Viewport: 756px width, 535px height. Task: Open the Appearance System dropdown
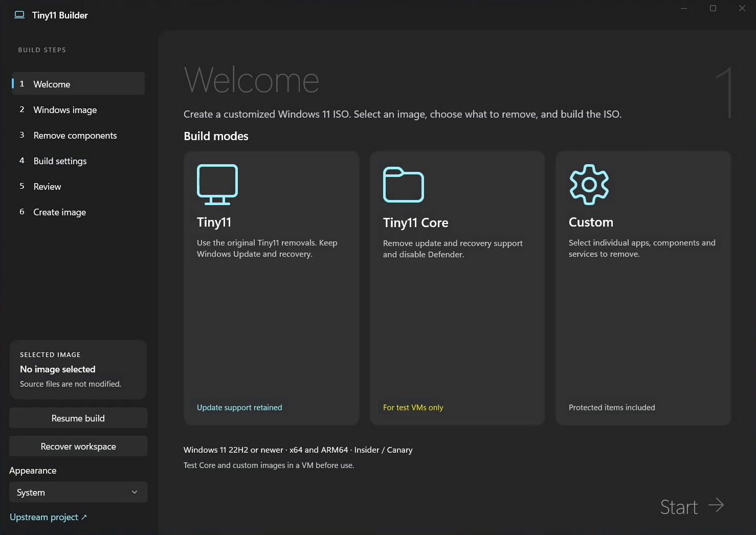point(78,492)
